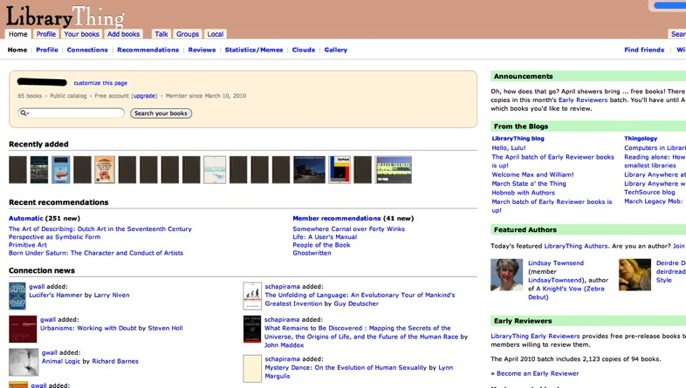Click Become an Early Reviewer link
Screen dimensions: 686x388
point(537,374)
